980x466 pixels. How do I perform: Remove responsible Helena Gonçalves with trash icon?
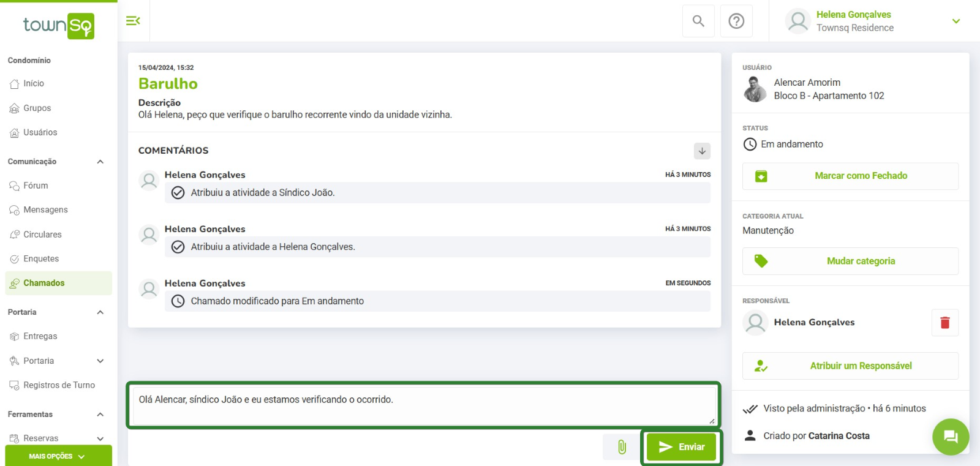pos(945,323)
